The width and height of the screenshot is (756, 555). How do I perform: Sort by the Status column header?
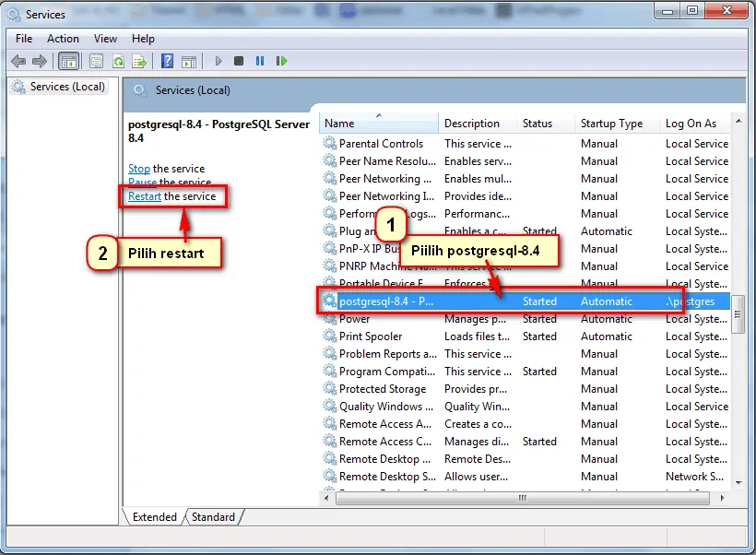point(546,124)
